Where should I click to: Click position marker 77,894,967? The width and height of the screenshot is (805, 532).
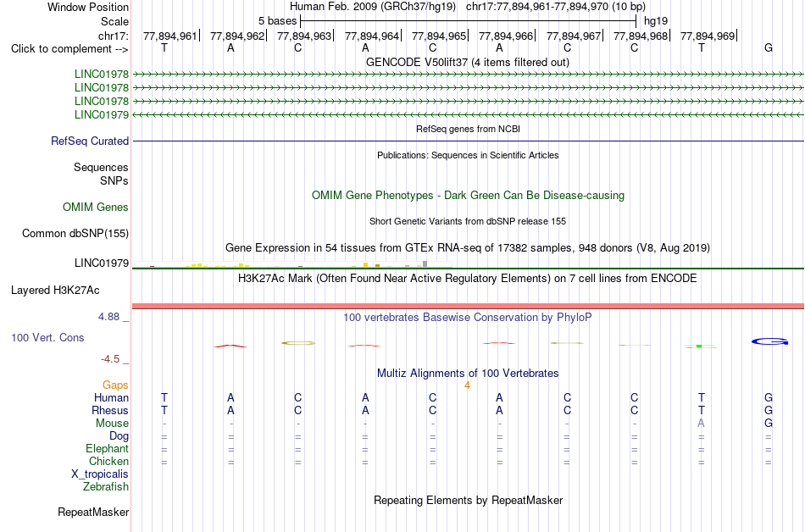(574, 36)
